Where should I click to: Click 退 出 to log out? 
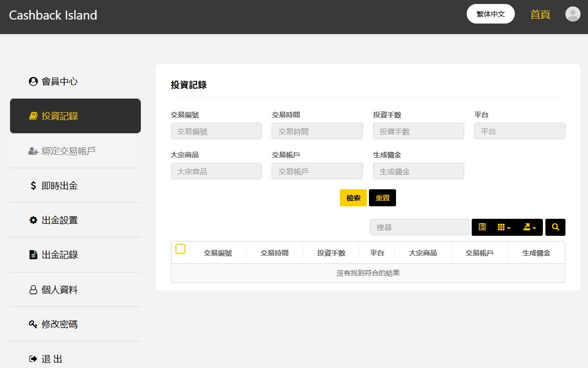75,358
